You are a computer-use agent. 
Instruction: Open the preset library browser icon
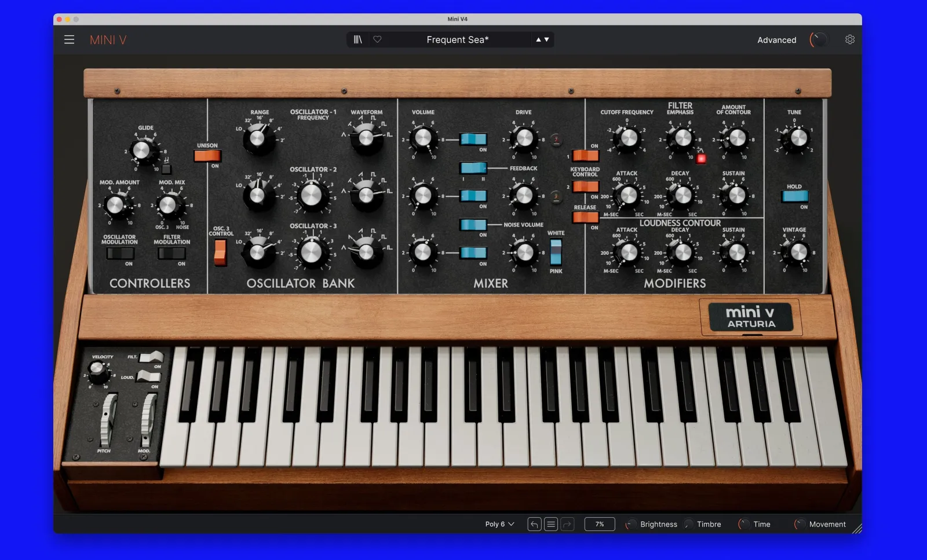[358, 39]
